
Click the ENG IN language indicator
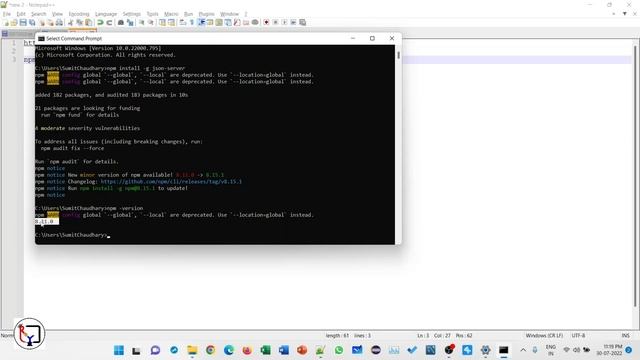(x=551, y=350)
